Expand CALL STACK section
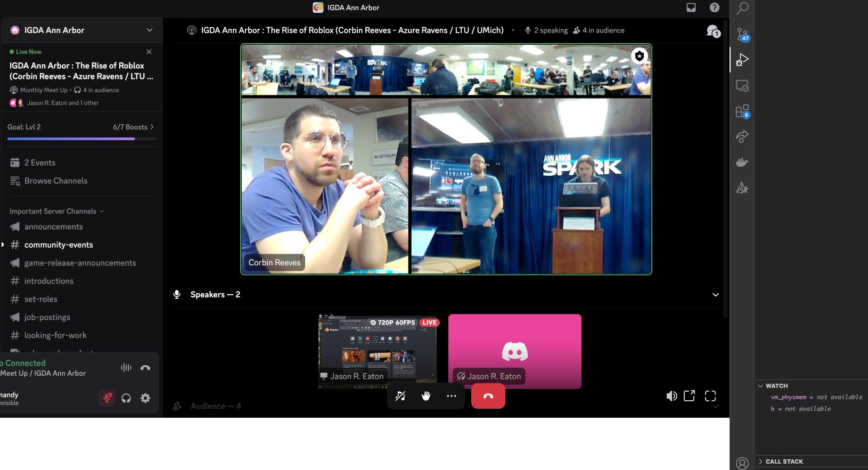 (784, 461)
